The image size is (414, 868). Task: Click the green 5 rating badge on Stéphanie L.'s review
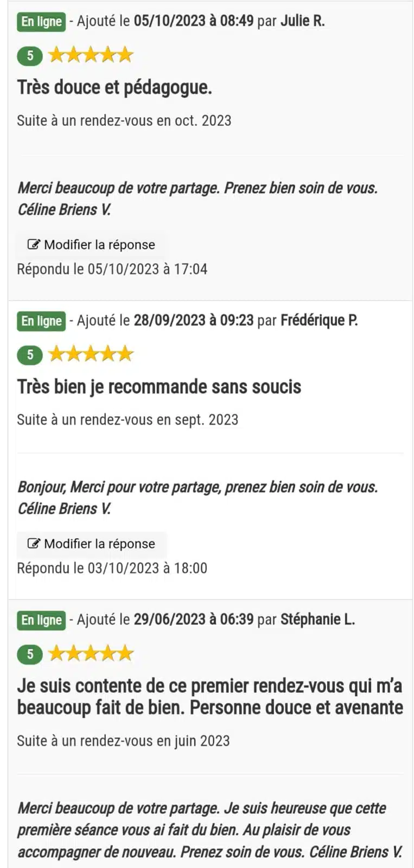[x=30, y=654]
